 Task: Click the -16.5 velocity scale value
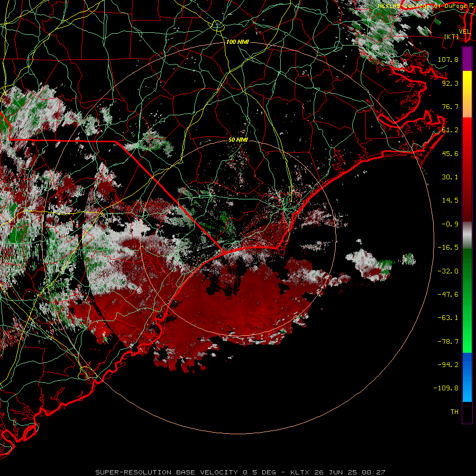point(448,248)
